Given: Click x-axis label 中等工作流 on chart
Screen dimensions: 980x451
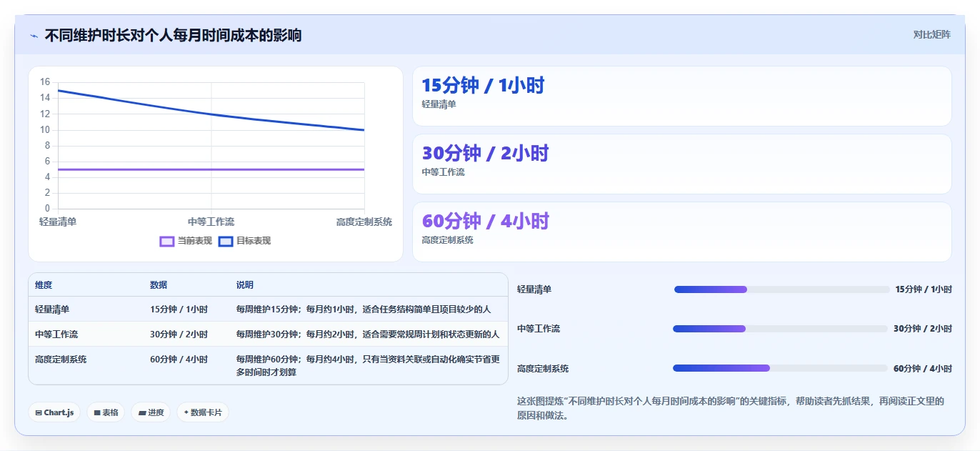Looking at the screenshot, I should click(x=211, y=222).
